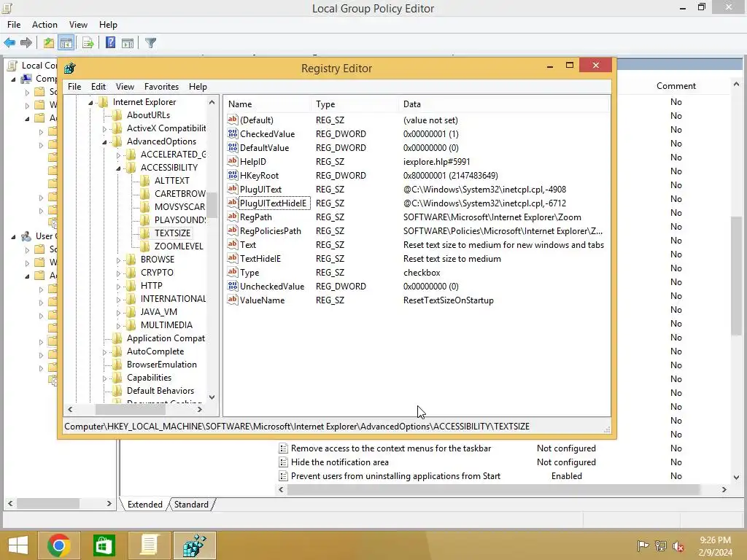This screenshot has height=560, width=747.
Task: Click the Group Policy document taskbar icon
Action: click(x=150, y=545)
